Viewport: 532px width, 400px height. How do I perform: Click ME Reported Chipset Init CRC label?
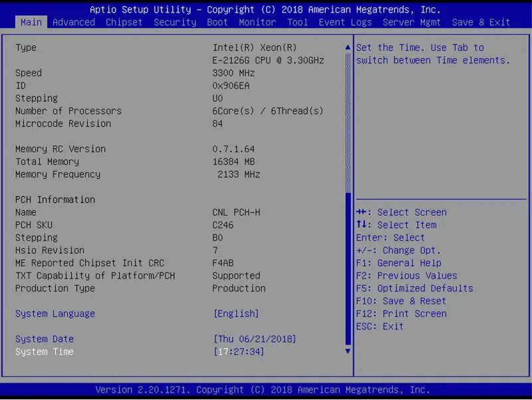pyautogui.click(x=90, y=263)
